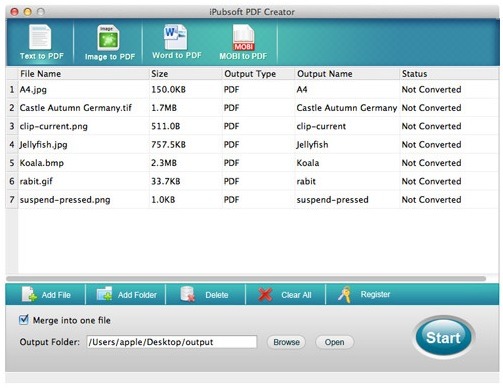The width and height of the screenshot is (503, 392).
Task: Choose the MOBI to PDF icon
Action: point(243,37)
